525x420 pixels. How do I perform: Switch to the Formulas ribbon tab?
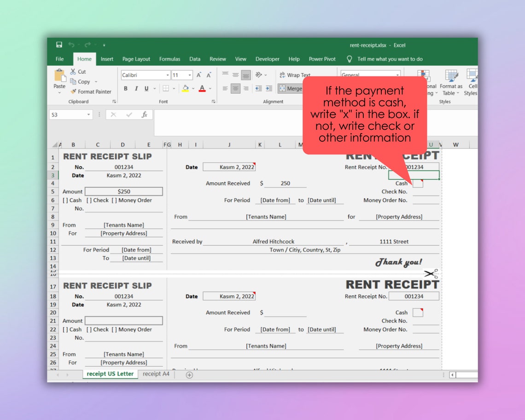[x=169, y=59]
